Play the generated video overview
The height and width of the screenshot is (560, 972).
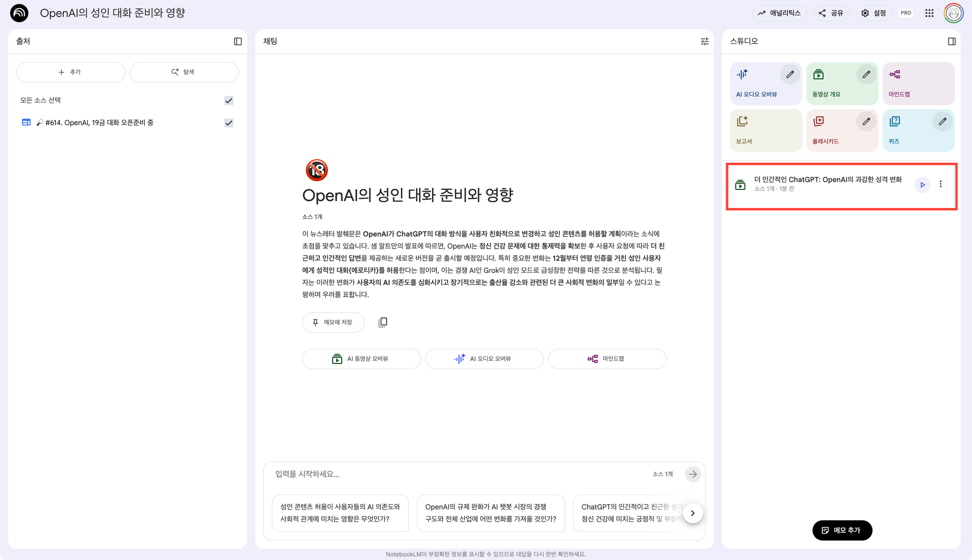click(x=922, y=185)
